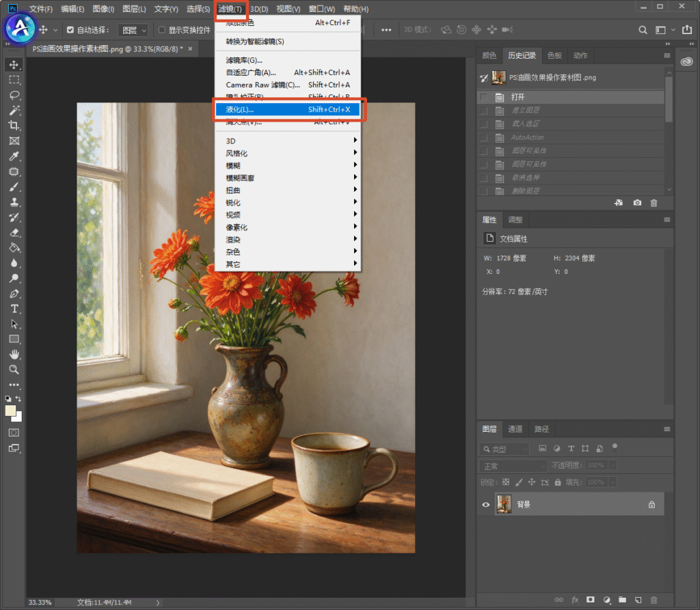Choose 液化(L)... from the filter menu

pos(288,109)
